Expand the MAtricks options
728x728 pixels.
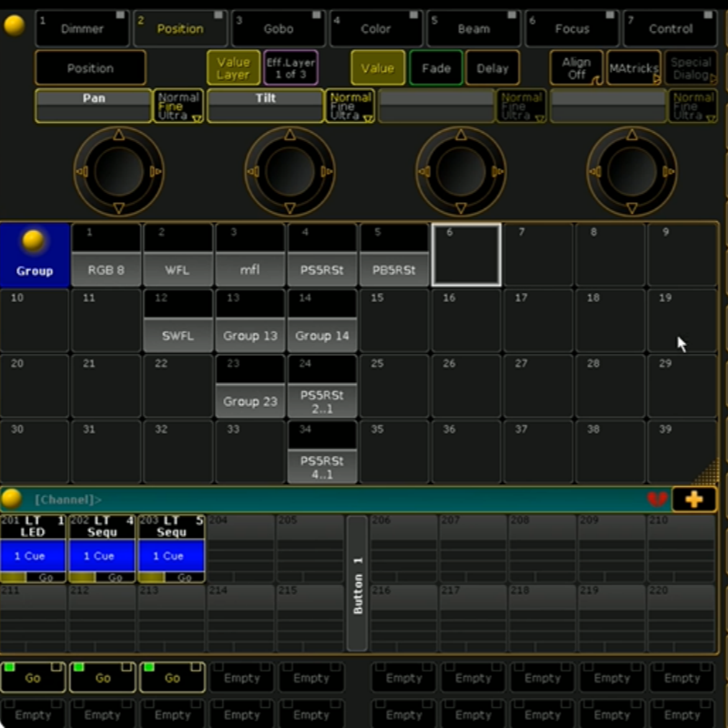(x=633, y=68)
